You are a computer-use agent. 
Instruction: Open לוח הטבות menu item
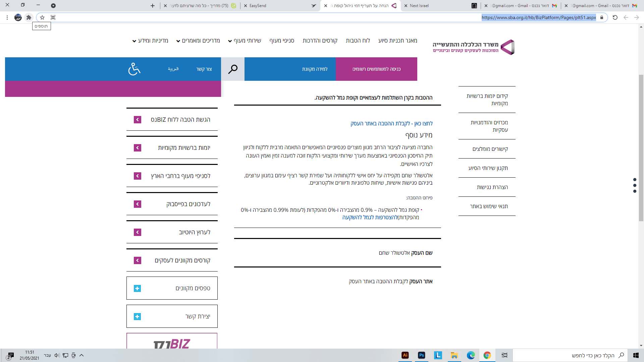click(x=358, y=41)
